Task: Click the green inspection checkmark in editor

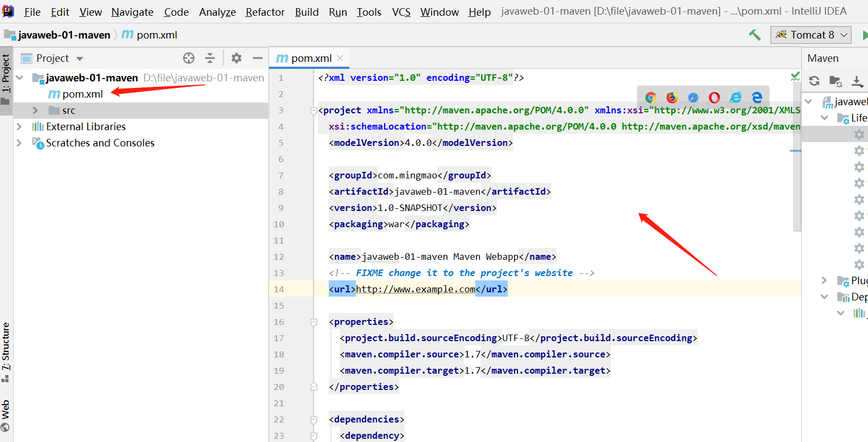Action: coord(795,76)
